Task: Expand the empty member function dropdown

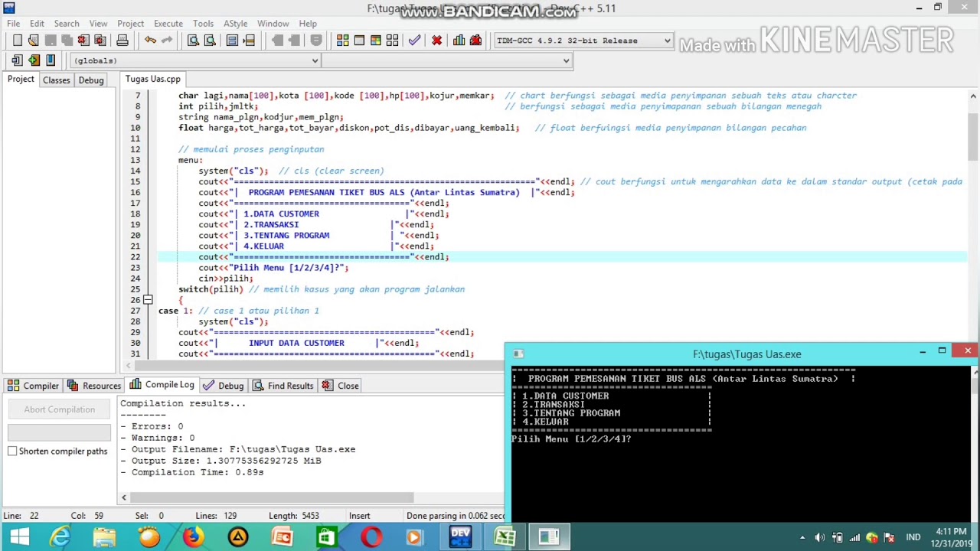Action: (x=567, y=60)
